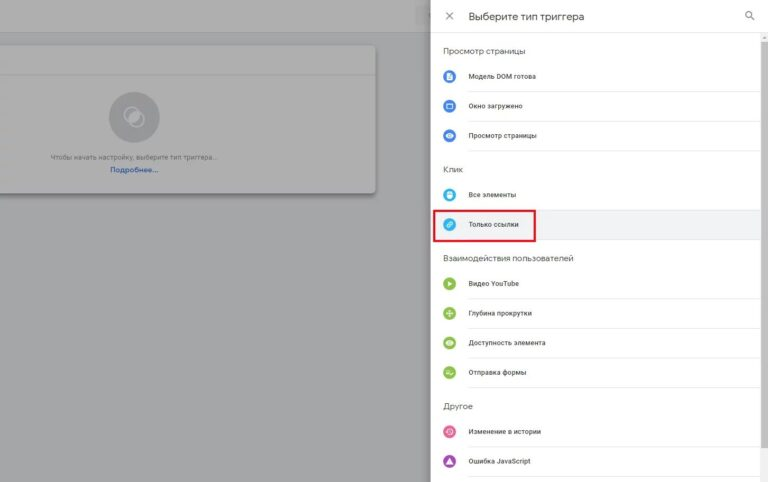Image resolution: width=768 pixels, height=482 pixels.
Task: Select the Окно загружено window icon
Action: 450,106
